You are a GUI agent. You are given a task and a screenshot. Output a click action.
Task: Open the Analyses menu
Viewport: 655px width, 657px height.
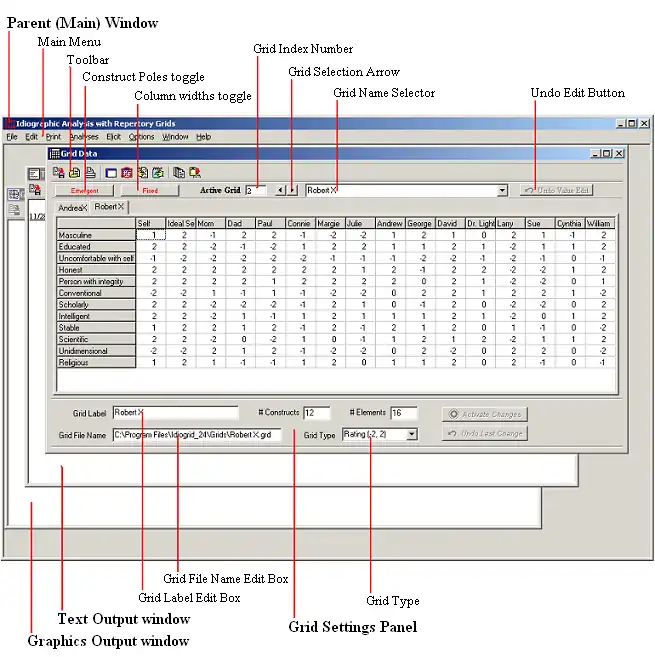(83, 136)
